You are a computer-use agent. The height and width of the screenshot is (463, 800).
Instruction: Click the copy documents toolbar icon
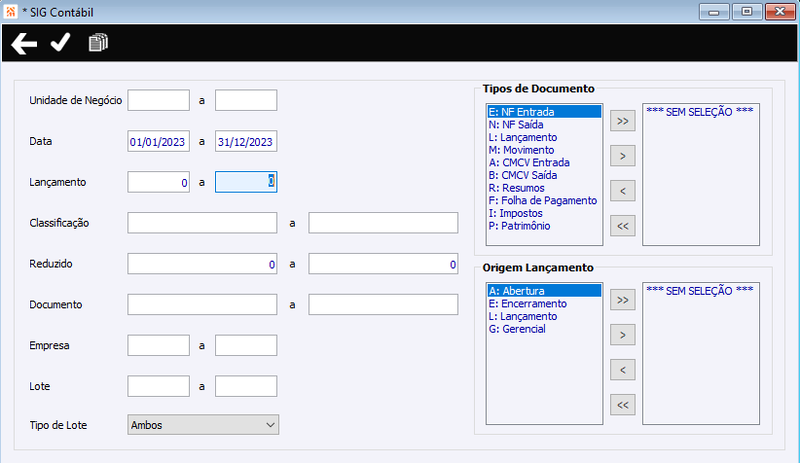pos(98,42)
